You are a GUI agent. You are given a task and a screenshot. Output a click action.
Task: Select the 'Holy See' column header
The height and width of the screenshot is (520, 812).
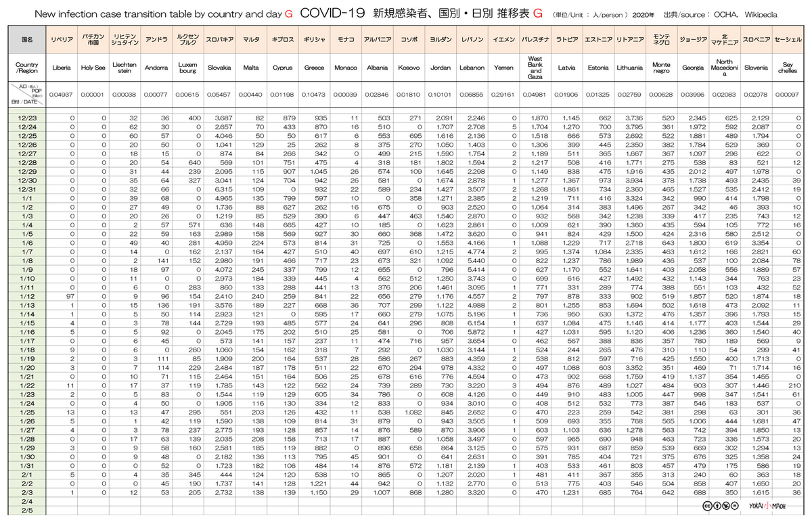pyautogui.click(x=93, y=68)
